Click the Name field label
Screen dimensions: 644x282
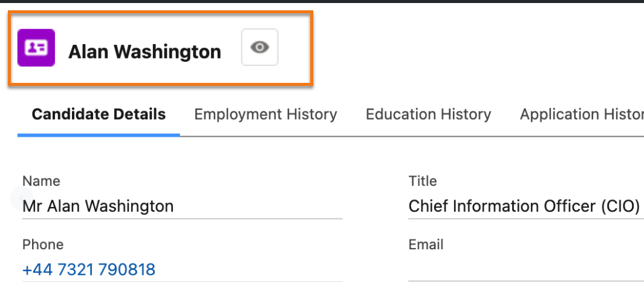41,181
